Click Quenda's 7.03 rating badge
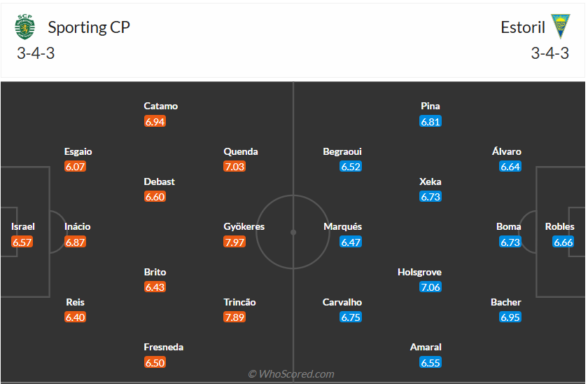 click(234, 167)
